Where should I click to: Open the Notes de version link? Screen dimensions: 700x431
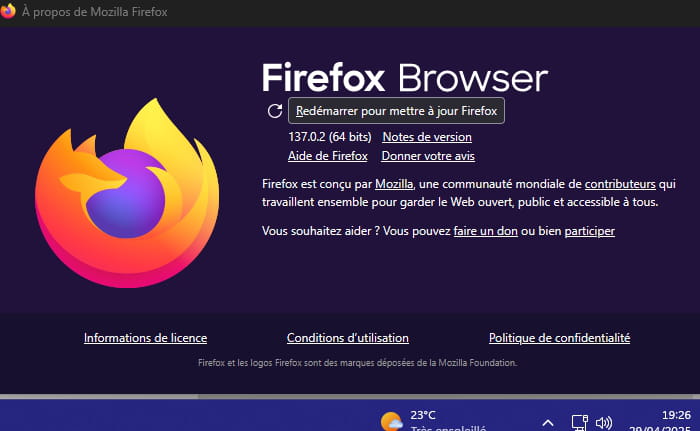click(x=427, y=137)
